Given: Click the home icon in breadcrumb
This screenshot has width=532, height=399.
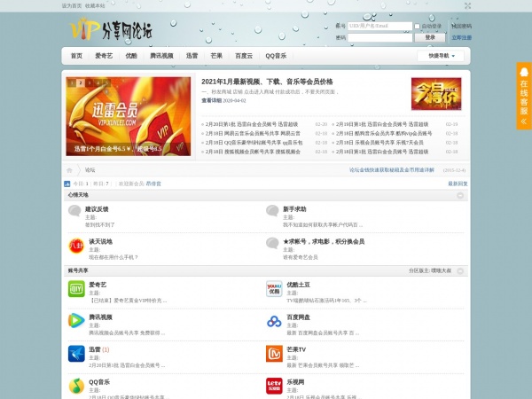Looking at the screenshot, I should point(69,170).
